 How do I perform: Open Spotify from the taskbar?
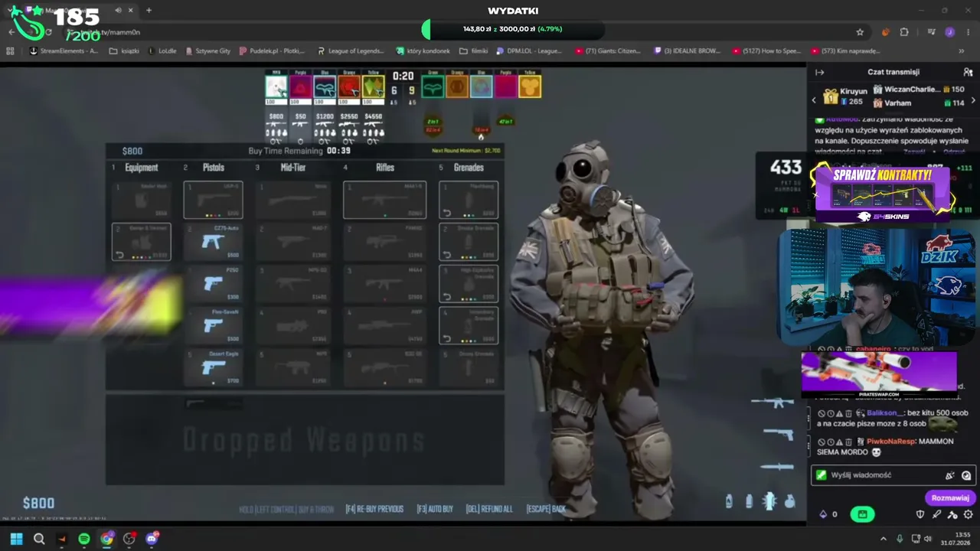coord(84,539)
